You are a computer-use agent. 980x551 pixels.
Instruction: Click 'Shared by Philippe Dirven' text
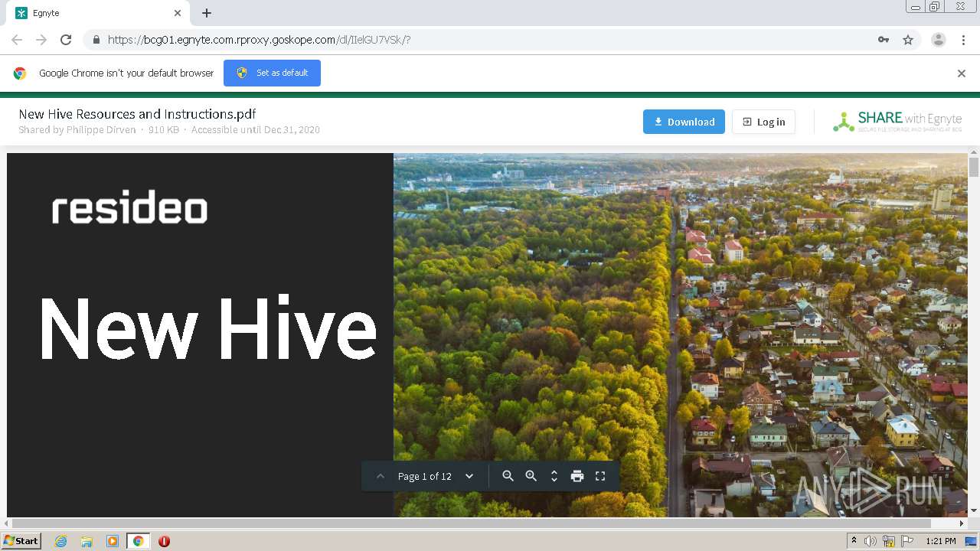pos(77,130)
